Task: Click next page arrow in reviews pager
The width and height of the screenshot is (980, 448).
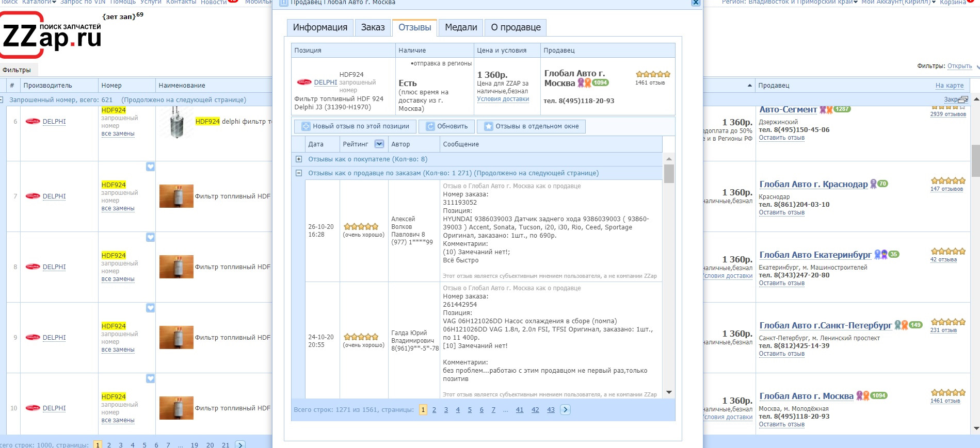Action: pos(566,410)
